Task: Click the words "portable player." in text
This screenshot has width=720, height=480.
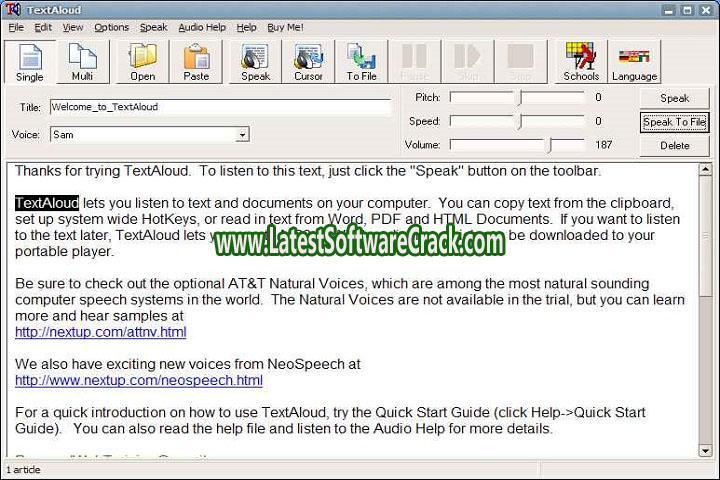Action: click(64, 252)
